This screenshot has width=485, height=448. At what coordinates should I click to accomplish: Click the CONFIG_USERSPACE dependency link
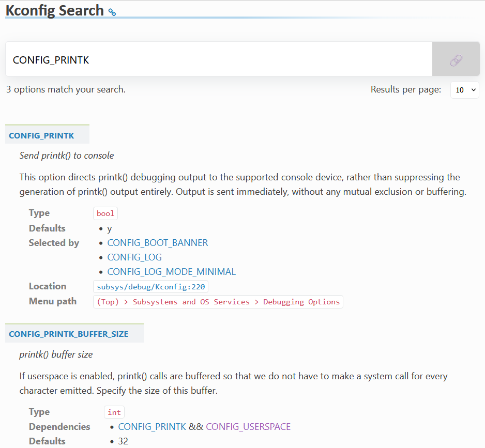pos(248,427)
